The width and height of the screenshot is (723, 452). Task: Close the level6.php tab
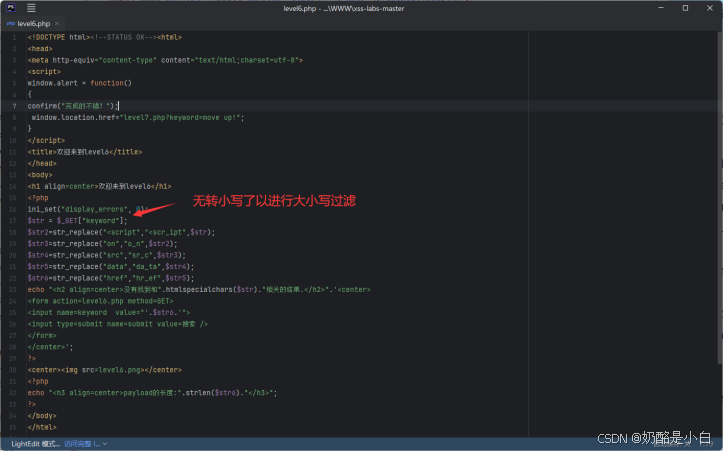click(57, 24)
